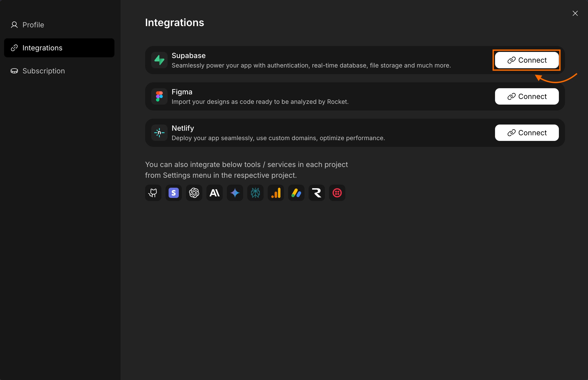Select the Anthropic integration icon
The height and width of the screenshot is (380, 588).
214,193
